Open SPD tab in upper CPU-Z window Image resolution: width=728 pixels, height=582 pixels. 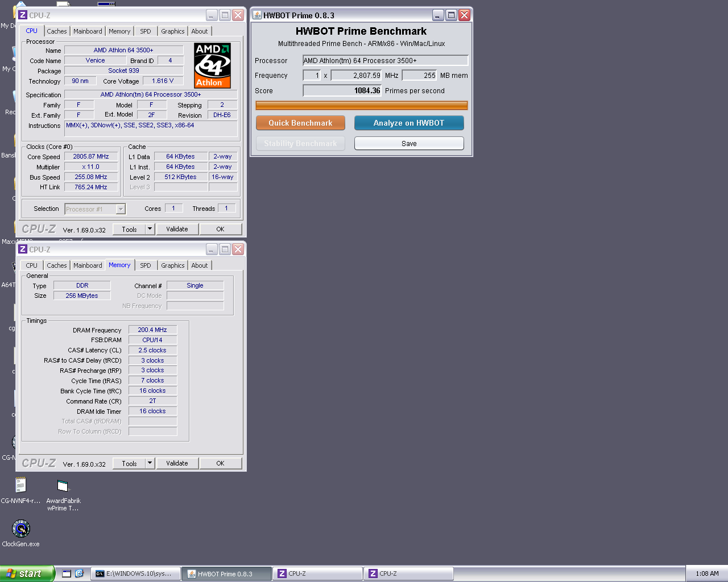pyautogui.click(x=146, y=31)
